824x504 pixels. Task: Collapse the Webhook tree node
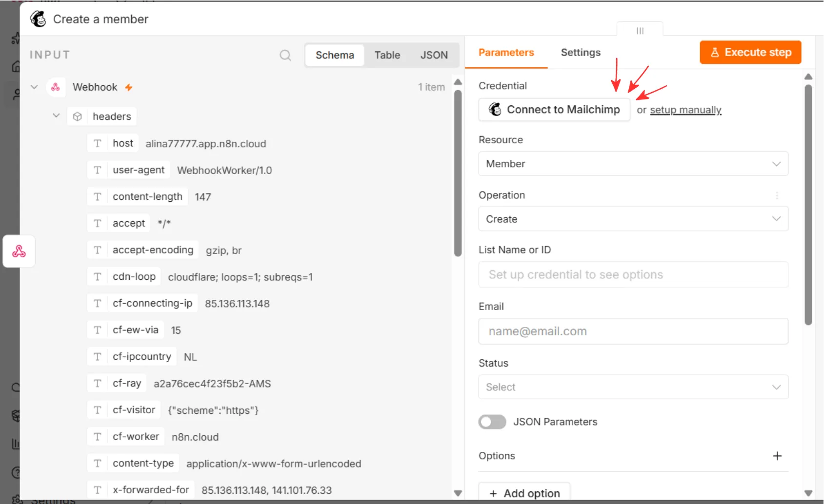(34, 87)
